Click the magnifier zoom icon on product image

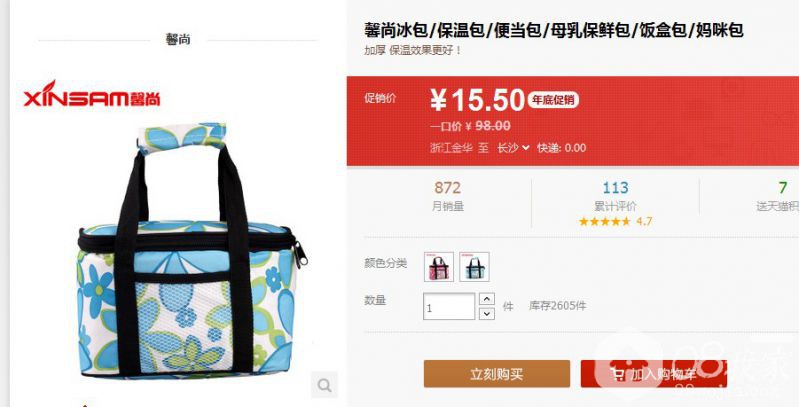(x=325, y=385)
